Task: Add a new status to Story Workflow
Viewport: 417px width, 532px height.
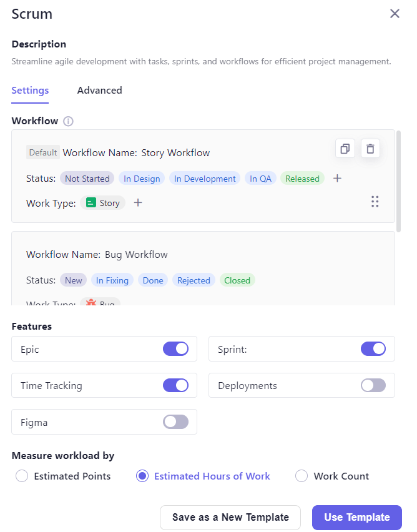Action: 337,179
